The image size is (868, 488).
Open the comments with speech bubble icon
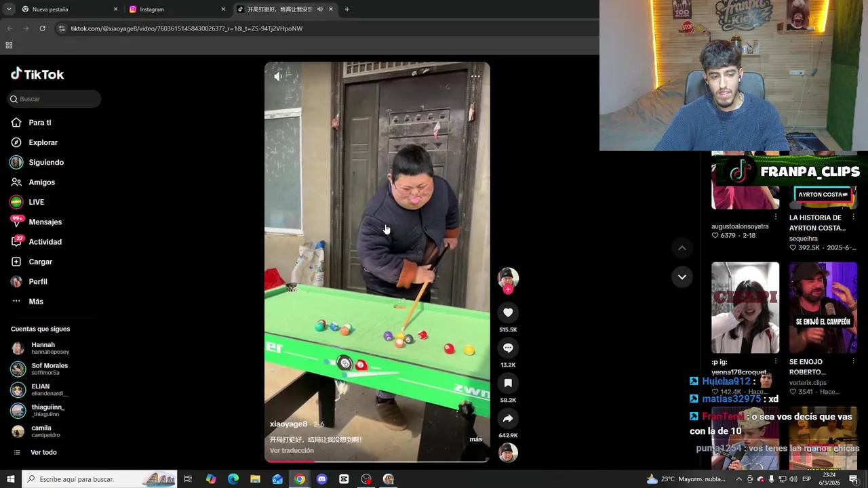pos(508,348)
